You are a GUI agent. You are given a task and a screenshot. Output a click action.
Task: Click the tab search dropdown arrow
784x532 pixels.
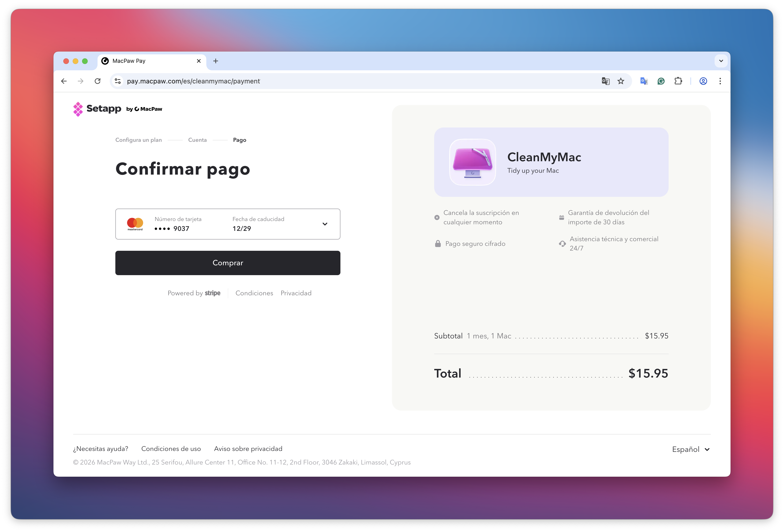click(x=721, y=61)
